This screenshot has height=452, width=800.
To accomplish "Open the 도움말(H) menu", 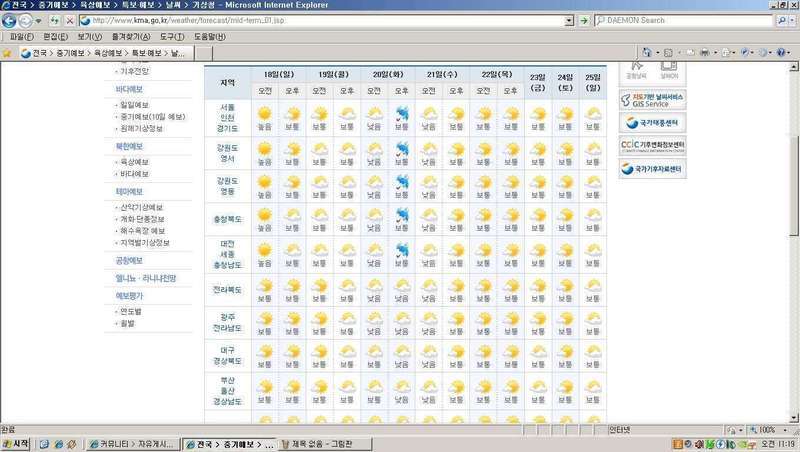I will [x=209, y=37].
